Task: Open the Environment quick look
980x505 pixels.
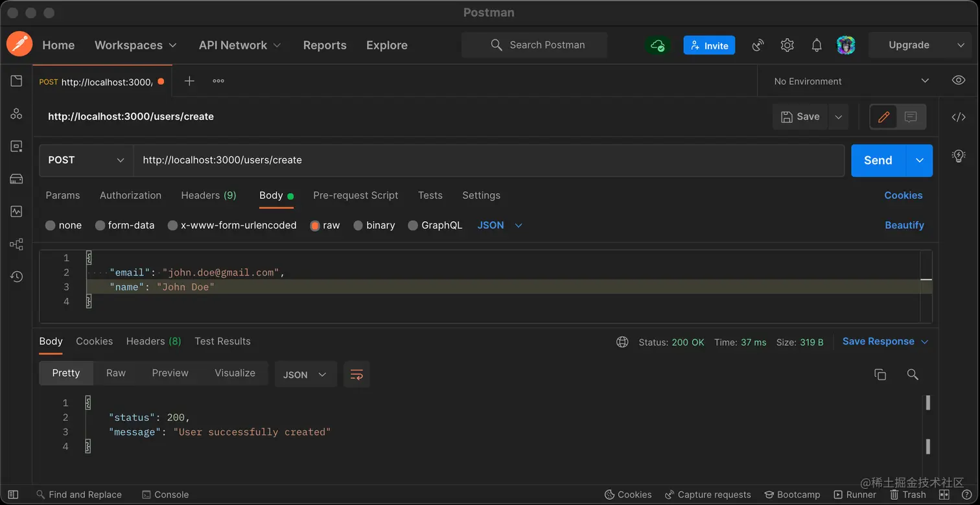Action: point(958,80)
